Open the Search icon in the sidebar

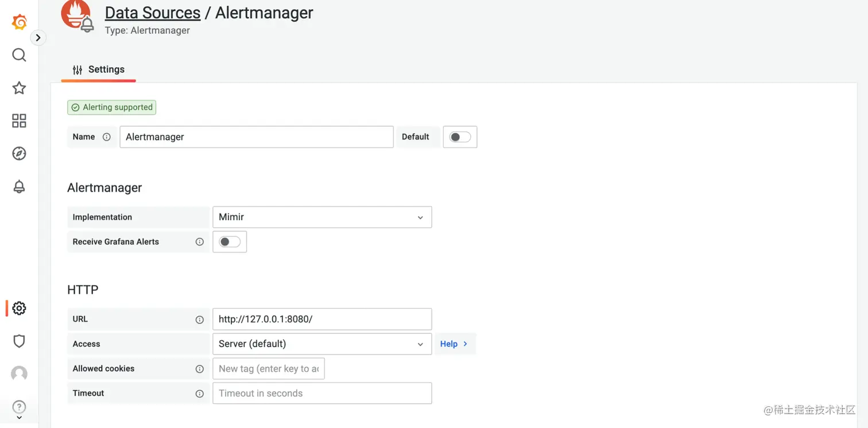point(19,55)
